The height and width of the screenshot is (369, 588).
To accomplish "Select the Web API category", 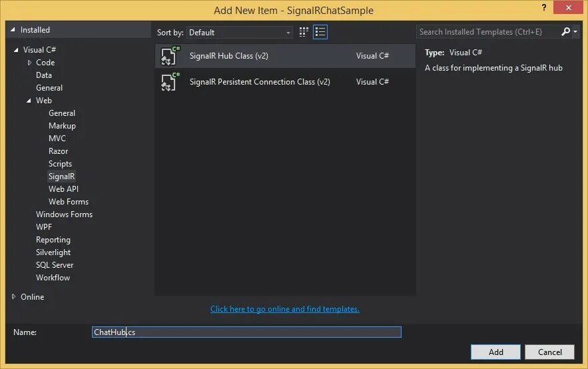I will 63,189.
